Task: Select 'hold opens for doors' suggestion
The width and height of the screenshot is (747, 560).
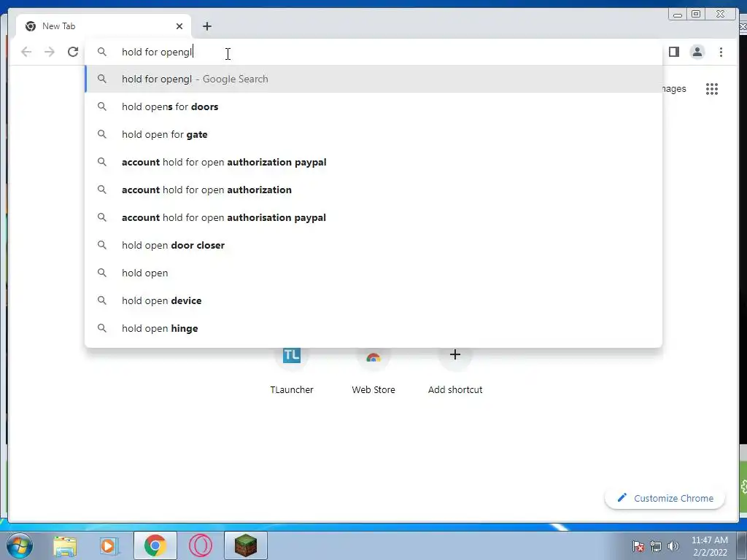Action: pos(373,106)
